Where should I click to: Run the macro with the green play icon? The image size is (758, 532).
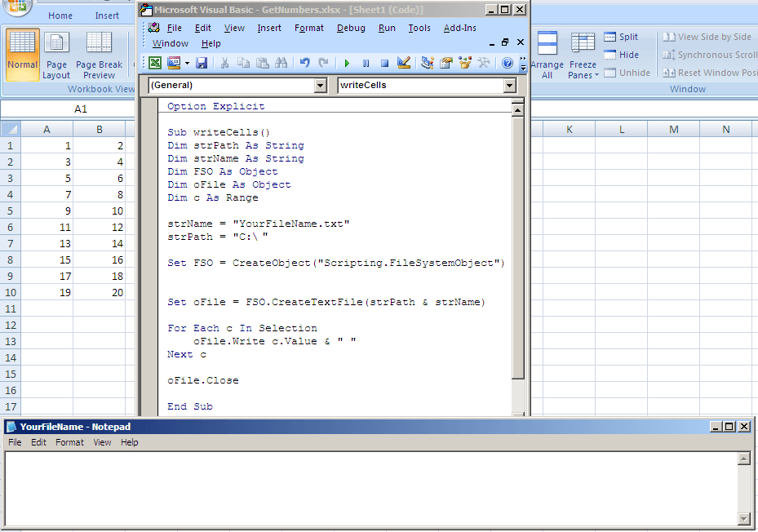point(347,63)
